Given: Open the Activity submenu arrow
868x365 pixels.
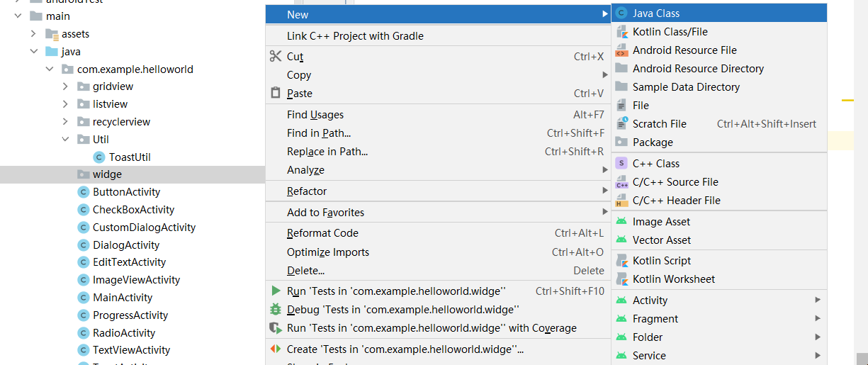Looking at the screenshot, I should click(818, 300).
